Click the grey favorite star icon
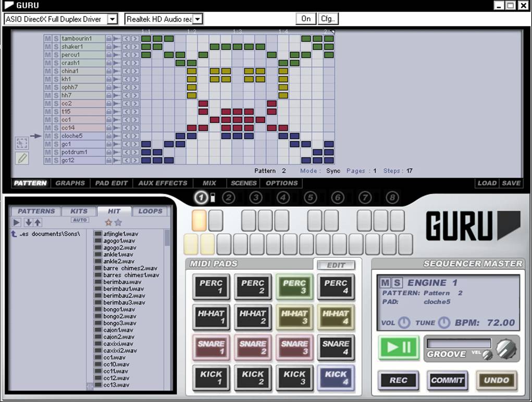532x402 pixels. coord(118,222)
